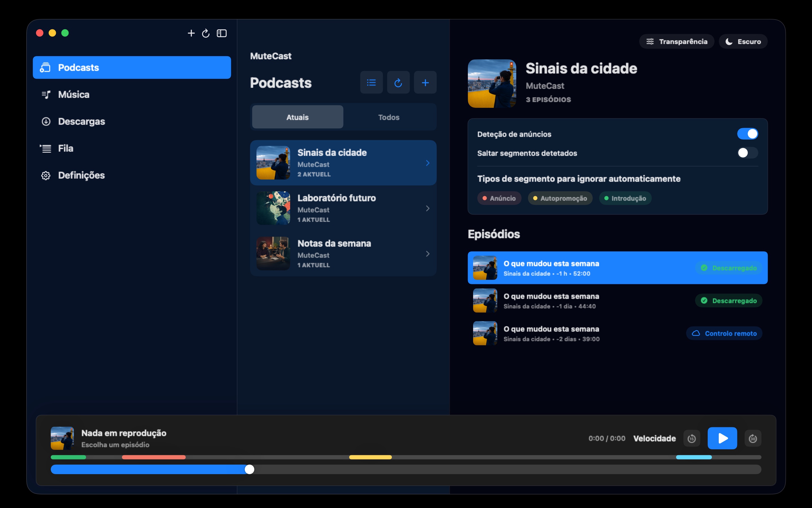The image size is (812, 508).
Task: Toggle the Autopromoção segment type chip
Action: click(x=560, y=198)
